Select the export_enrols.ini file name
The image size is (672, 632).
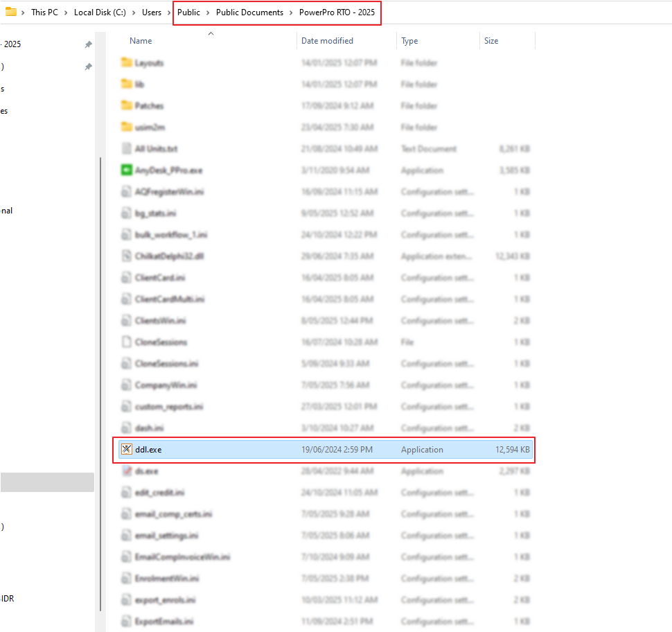tap(165, 600)
